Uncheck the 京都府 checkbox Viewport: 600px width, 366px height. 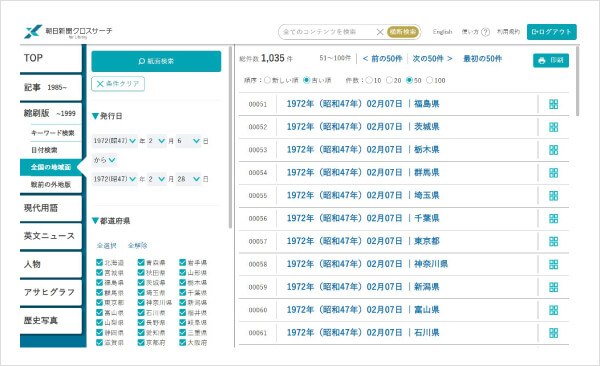[x=141, y=342]
